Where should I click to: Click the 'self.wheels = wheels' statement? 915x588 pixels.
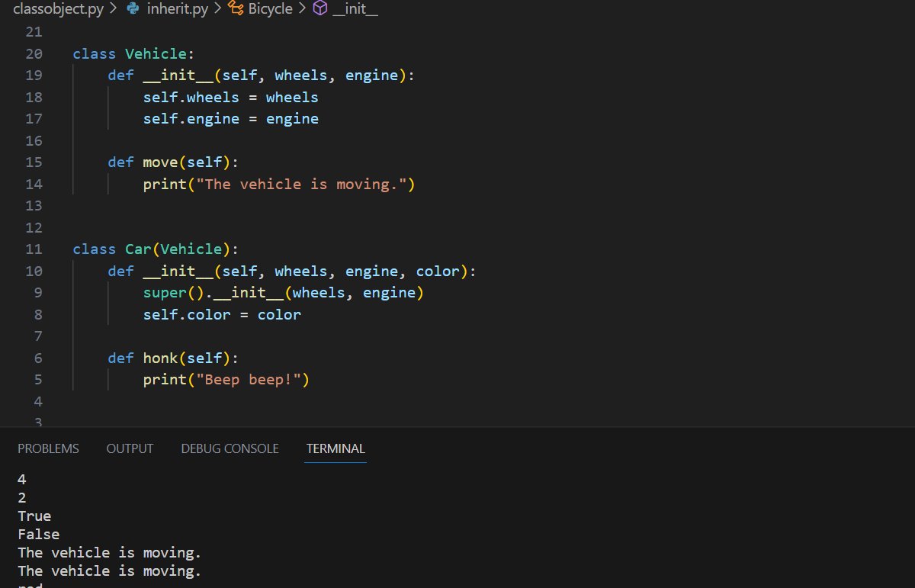point(231,97)
